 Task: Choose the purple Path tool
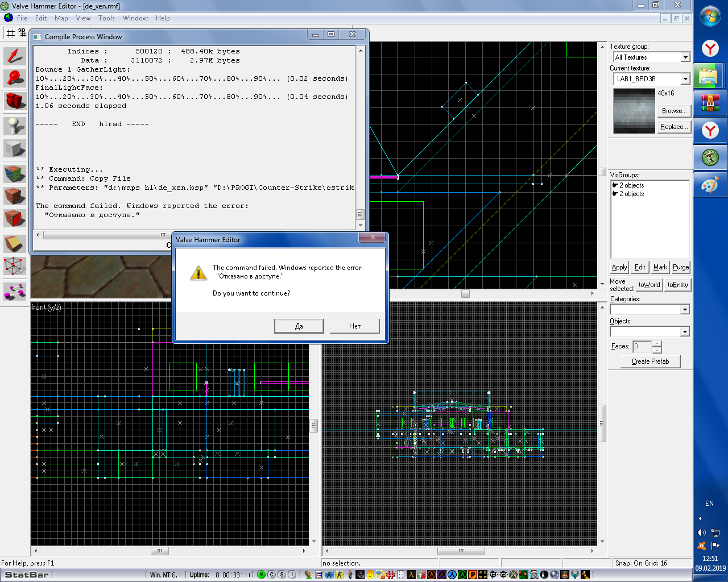(15, 290)
